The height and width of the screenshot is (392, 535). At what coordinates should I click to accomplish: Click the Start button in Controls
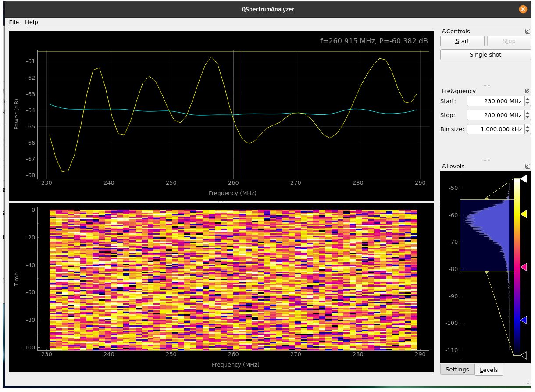point(462,41)
